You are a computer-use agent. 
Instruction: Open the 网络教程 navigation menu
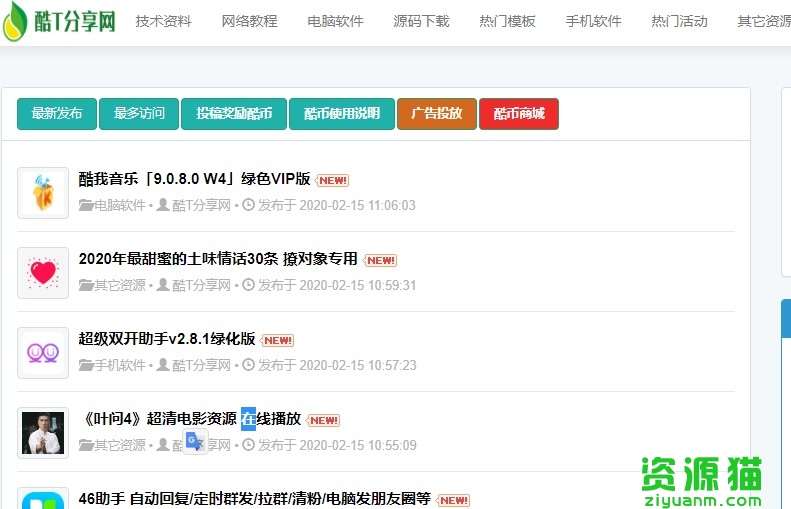(x=249, y=21)
